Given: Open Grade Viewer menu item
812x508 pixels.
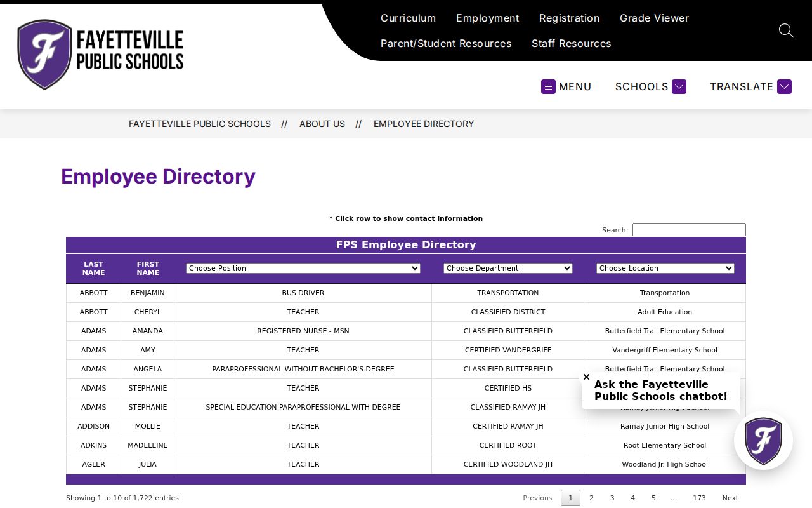Looking at the screenshot, I should click(x=654, y=18).
